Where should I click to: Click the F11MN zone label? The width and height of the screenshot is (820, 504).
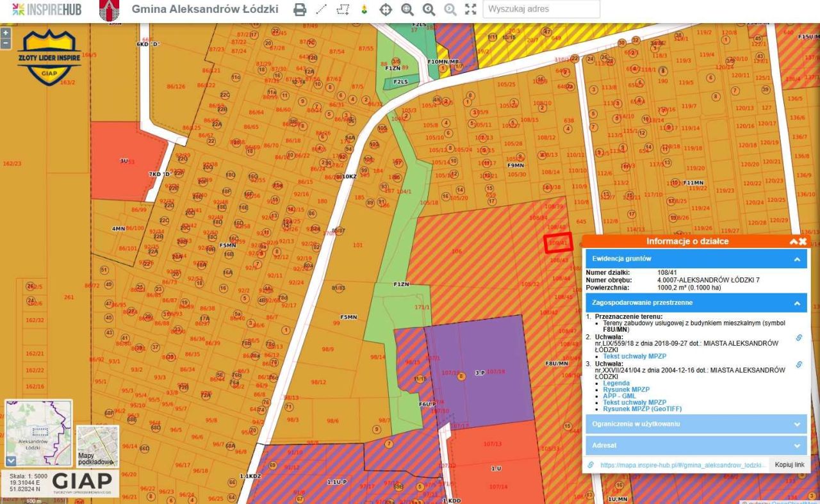pos(693,183)
